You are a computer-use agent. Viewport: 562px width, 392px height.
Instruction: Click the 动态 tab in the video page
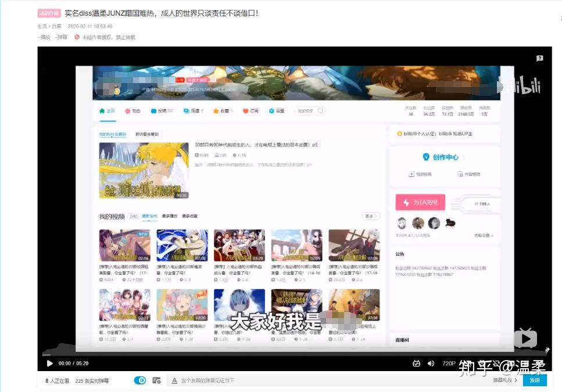133,111
